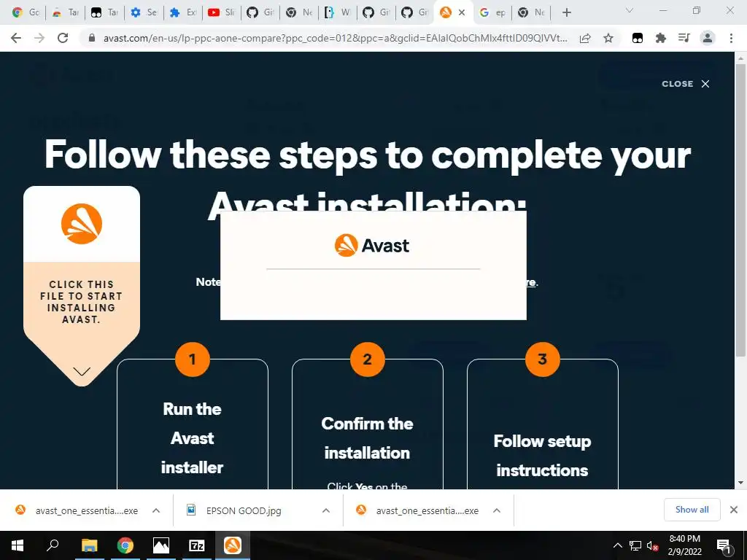This screenshot has width=747, height=560.
Task: Open the notification center icon
Action: tap(723, 546)
